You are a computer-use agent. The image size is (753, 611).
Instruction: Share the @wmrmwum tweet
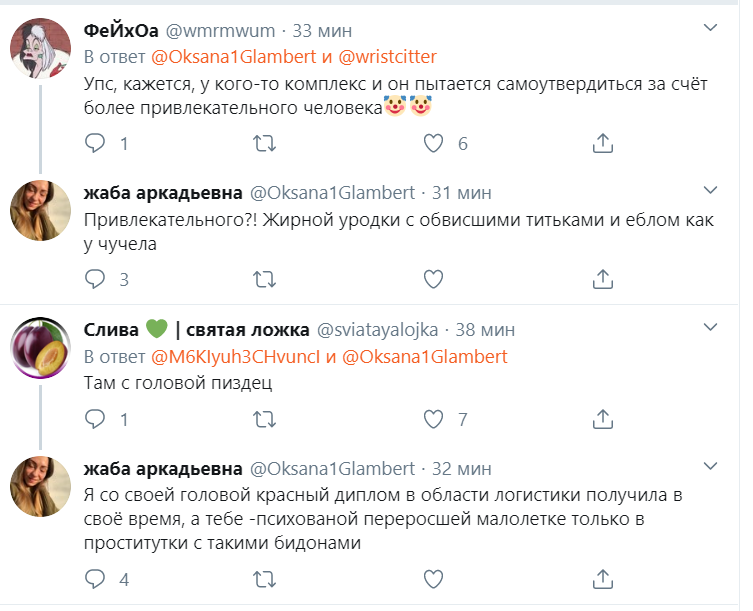point(602,143)
